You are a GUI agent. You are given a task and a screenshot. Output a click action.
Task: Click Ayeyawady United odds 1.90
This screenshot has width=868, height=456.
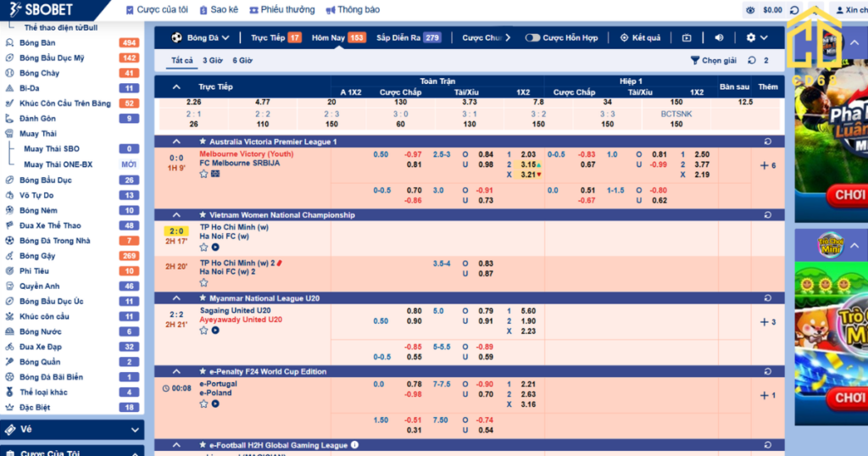click(528, 321)
